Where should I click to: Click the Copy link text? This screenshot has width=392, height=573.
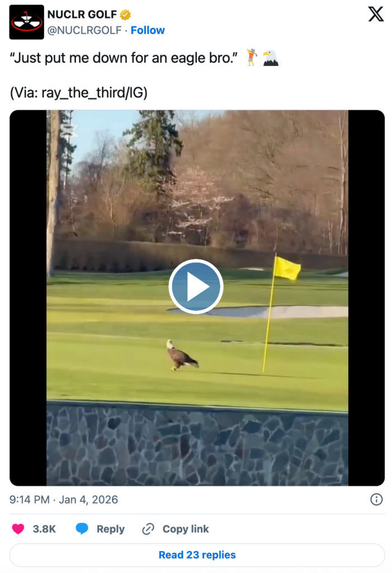pyautogui.click(x=186, y=529)
